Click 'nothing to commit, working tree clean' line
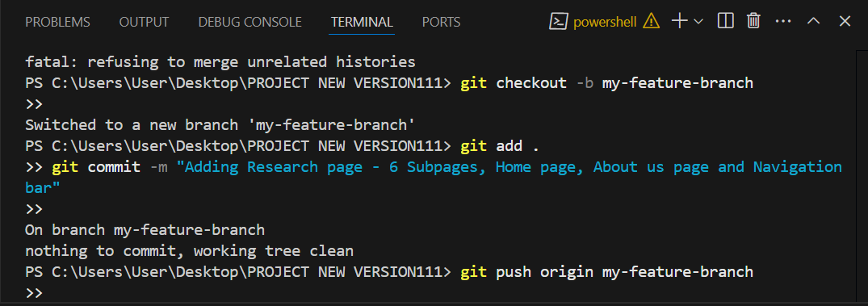Viewport: 868px width, 306px height. (189, 251)
